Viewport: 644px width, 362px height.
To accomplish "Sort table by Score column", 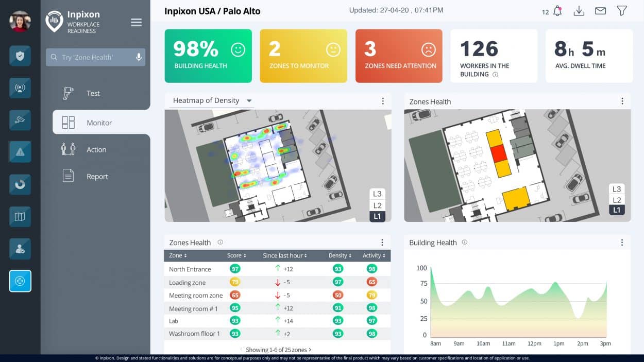I will pos(236,255).
